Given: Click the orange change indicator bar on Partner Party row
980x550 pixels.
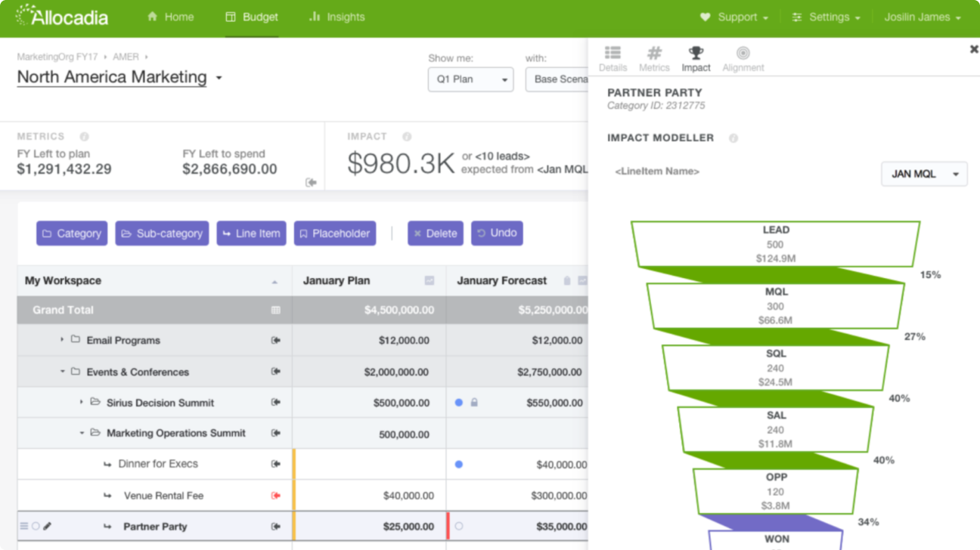Looking at the screenshot, I should tap(295, 526).
